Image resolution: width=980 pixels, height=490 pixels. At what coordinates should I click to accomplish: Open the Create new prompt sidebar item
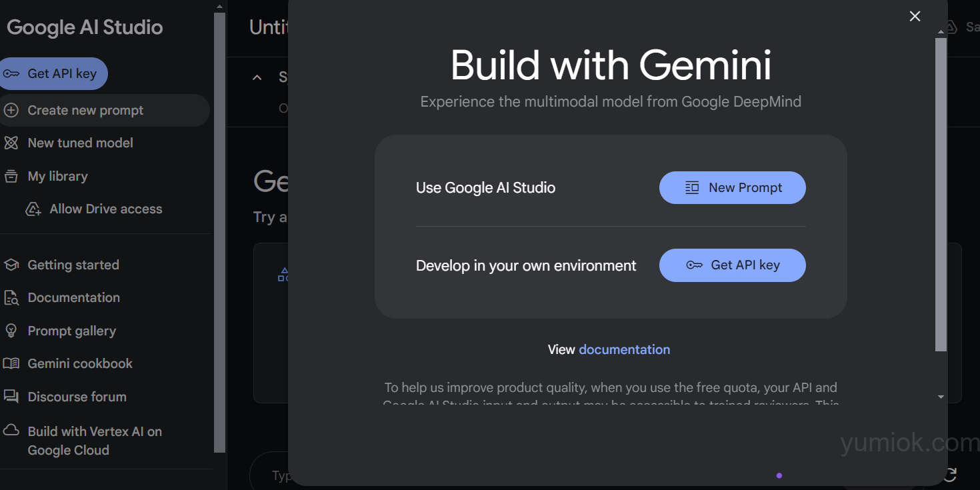(105, 111)
